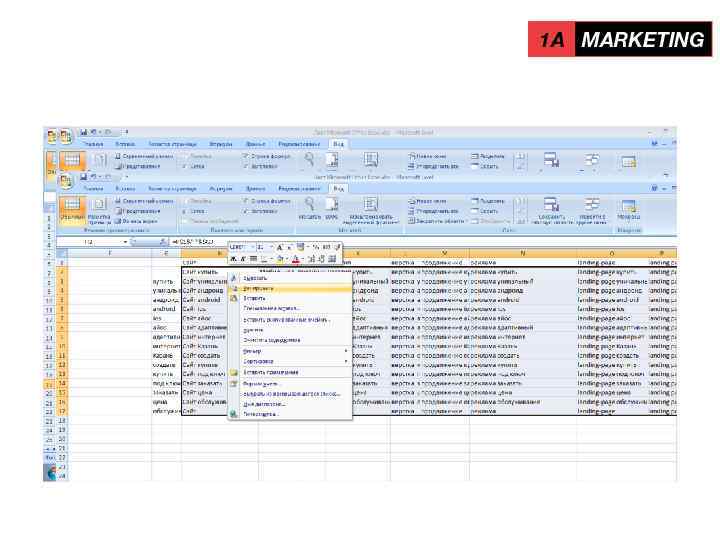Viewport: 720px width, 540px height.
Task: Open Page Break Preview in front window ribbon
Action: (144, 201)
